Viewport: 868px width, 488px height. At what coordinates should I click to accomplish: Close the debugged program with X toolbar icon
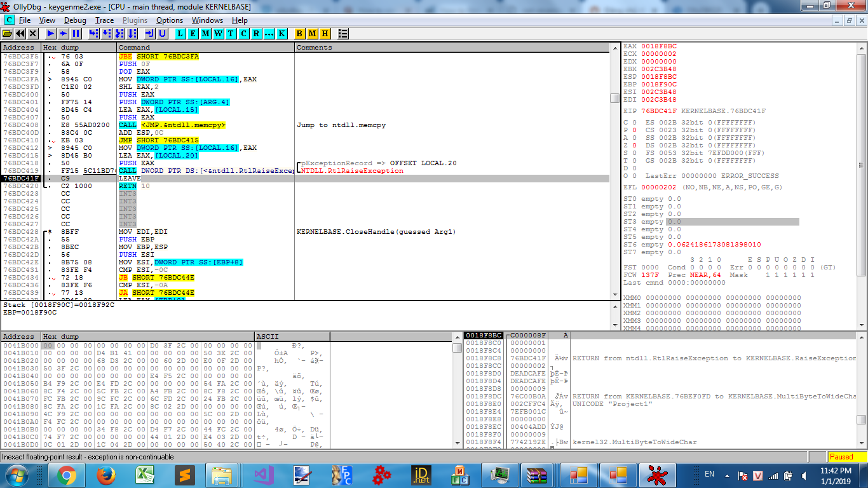click(x=33, y=33)
